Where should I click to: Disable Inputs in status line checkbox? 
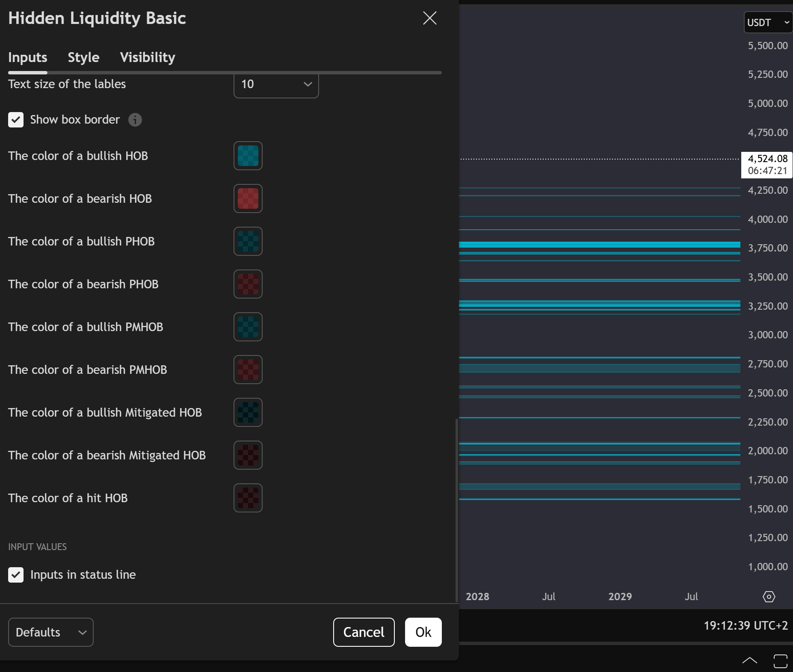click(x=16, y=575)
